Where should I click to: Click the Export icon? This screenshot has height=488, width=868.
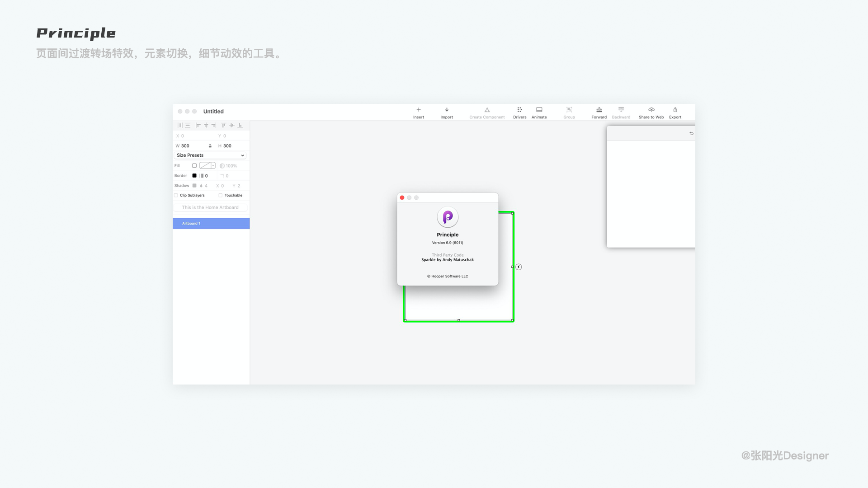click(x=675, y=110)
